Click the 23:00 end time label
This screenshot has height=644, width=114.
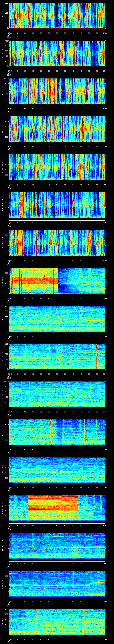(x=105, y=260)
